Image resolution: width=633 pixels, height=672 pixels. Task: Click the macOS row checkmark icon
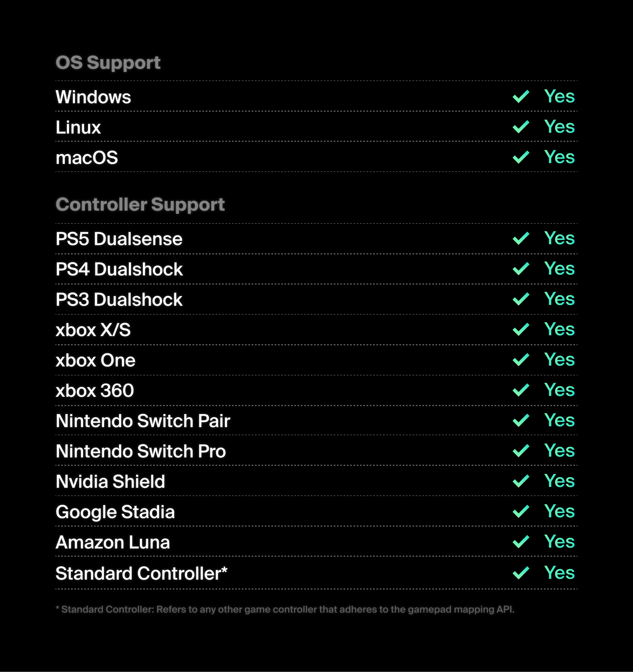pyautogui.click(x=521, y=157)
